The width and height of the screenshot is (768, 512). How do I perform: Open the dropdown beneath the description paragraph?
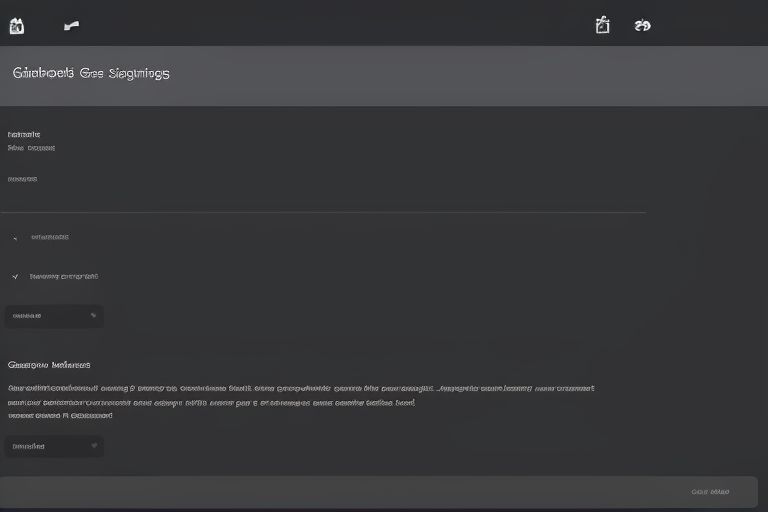[x=54, y=446]
